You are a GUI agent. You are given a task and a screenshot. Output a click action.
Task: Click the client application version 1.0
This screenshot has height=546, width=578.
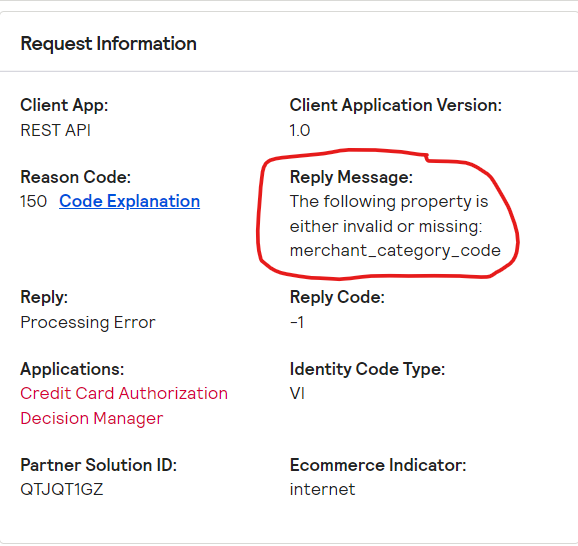[x=300, y=130]
